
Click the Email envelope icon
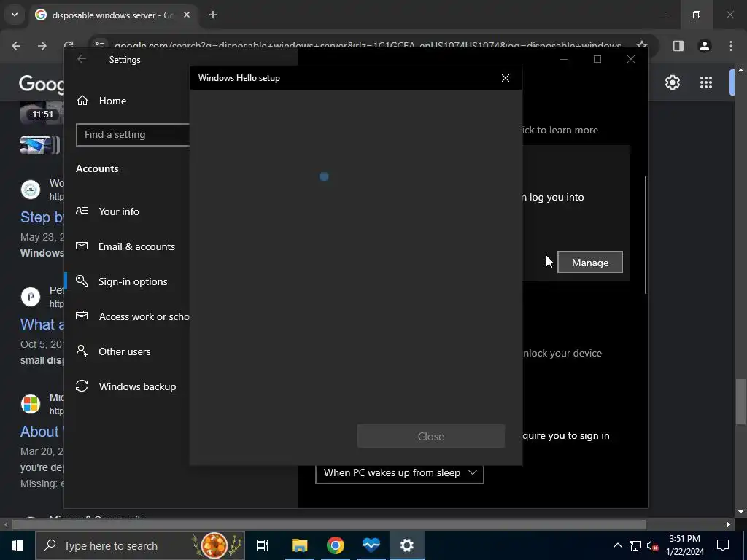pos(82,246)
